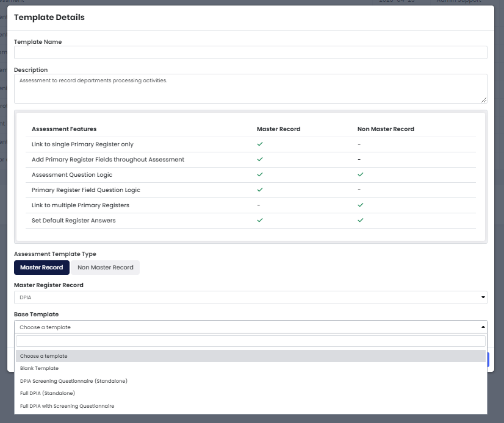Click Non Master checkmark for Set Default Register Answers
Viewport: 504px width, 423px height.
click(361, 220)
